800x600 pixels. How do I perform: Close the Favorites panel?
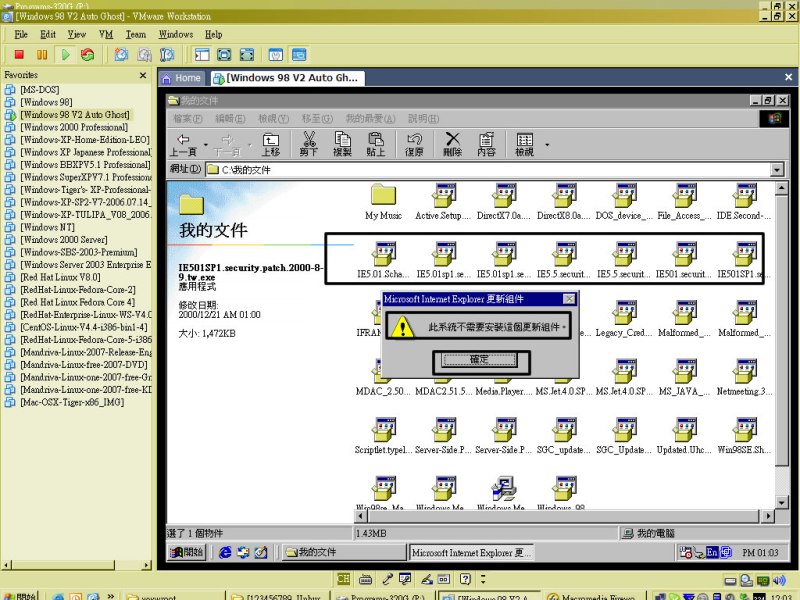tap(143, 76)
